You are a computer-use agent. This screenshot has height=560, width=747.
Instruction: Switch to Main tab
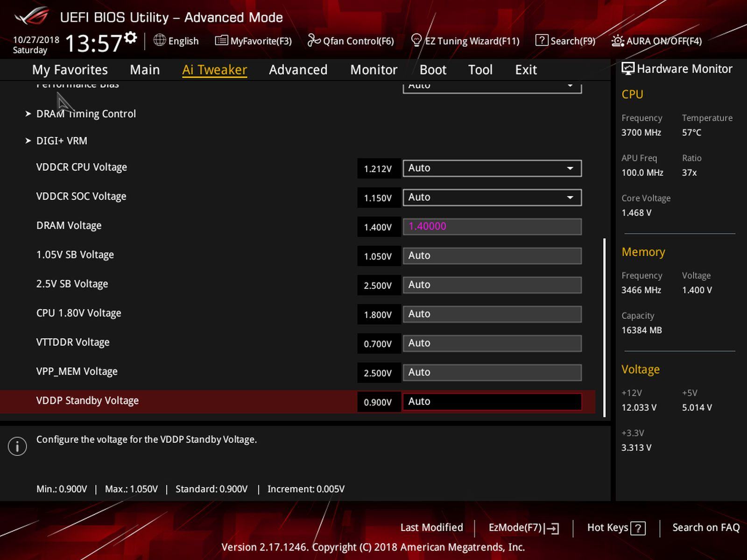(145, 70)
